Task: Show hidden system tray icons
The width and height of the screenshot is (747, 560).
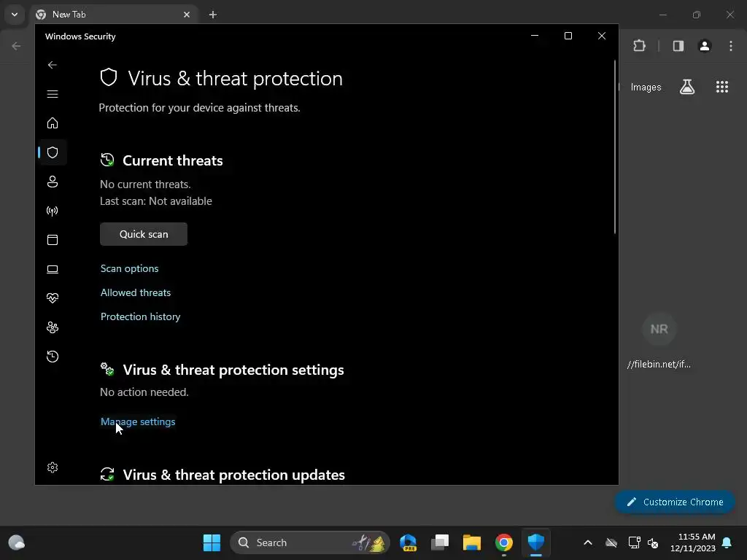Action: 588,542
